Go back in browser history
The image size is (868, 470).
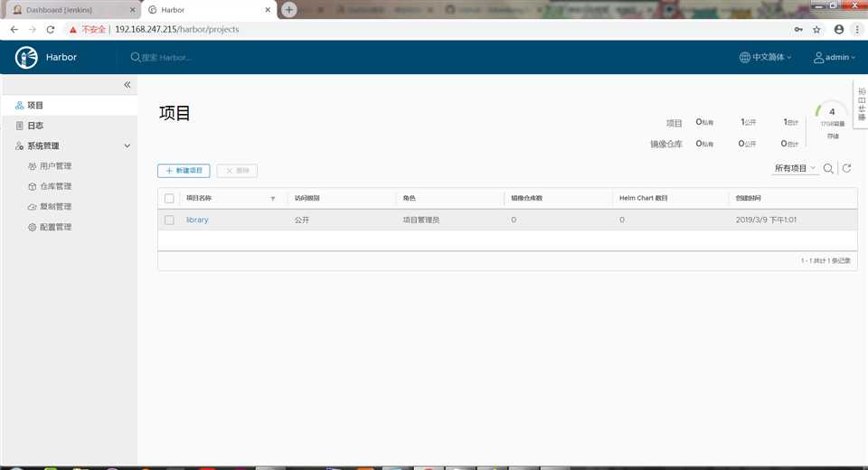coord(14,29)
